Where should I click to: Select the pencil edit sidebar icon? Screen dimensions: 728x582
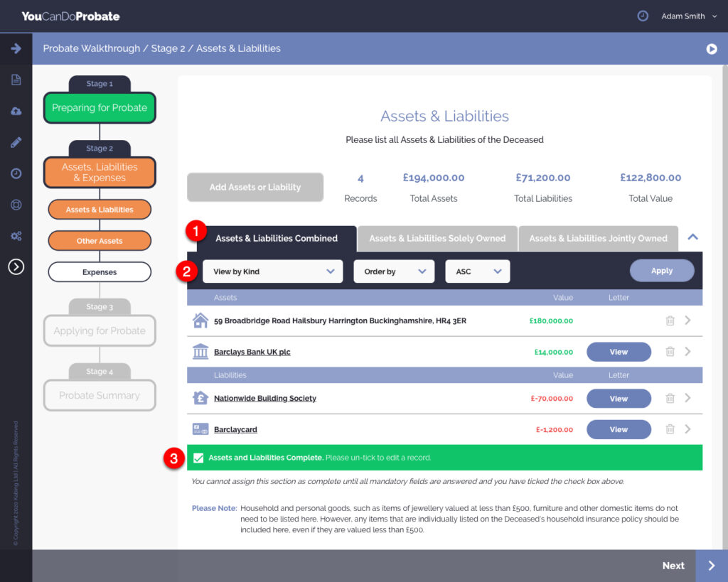pos(16,142)
